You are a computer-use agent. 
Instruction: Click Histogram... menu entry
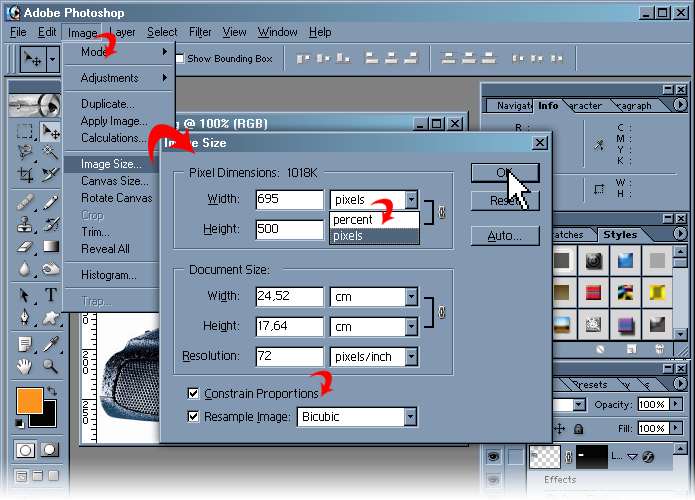109,275
